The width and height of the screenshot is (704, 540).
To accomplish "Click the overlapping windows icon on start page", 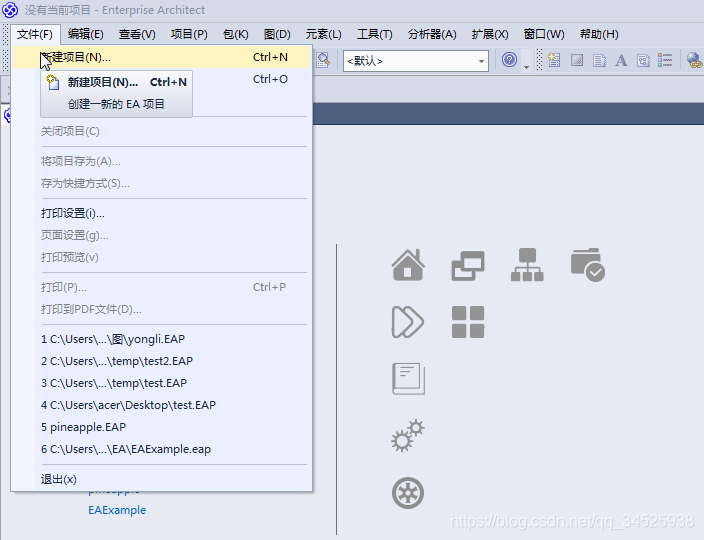I will [x=468, y=266].
